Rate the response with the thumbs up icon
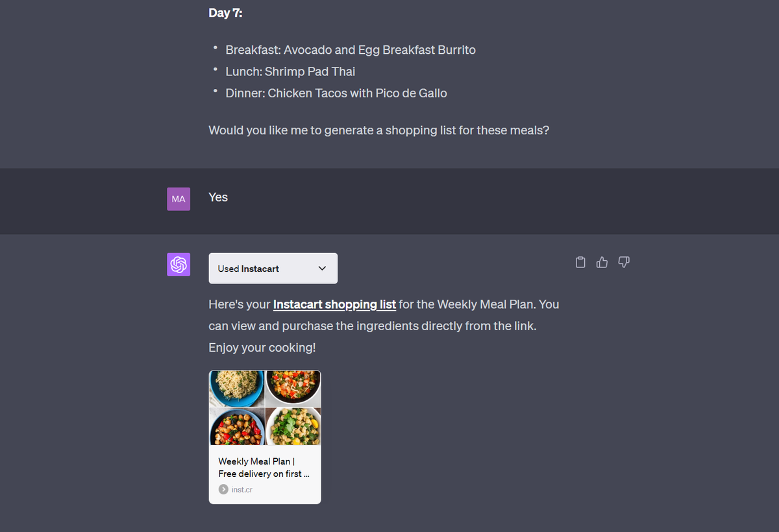 pyautogui.click(x=602, y=261)
